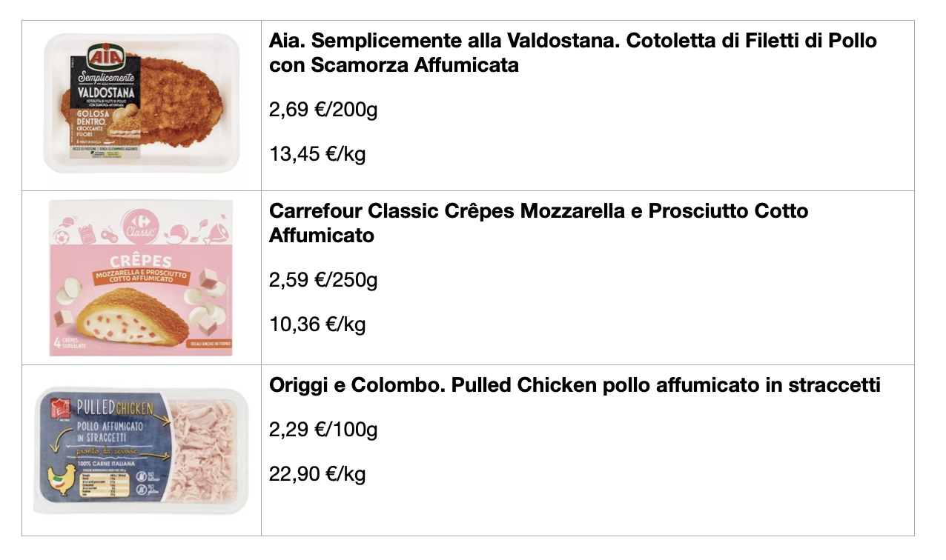Click the 13,45 €/kg unit price
This screenshot has width=946, height=560.
[x=317, y=155]
